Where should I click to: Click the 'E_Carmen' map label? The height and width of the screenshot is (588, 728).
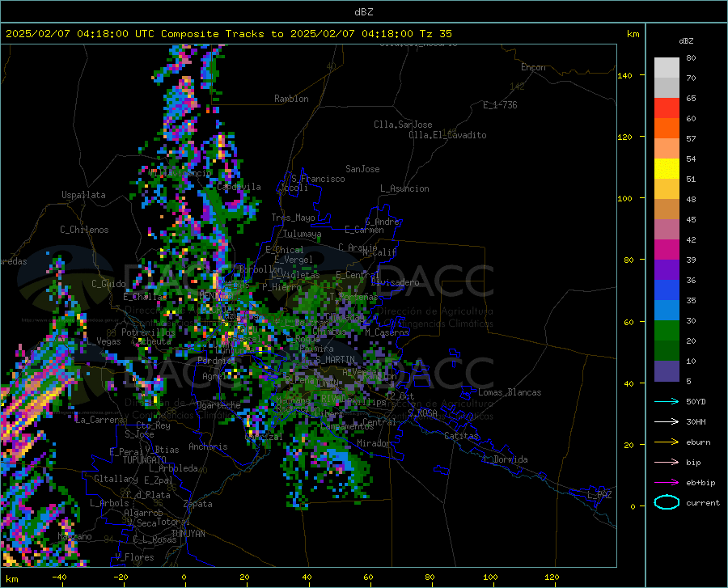pyautogui.click(x=364, y=230)
